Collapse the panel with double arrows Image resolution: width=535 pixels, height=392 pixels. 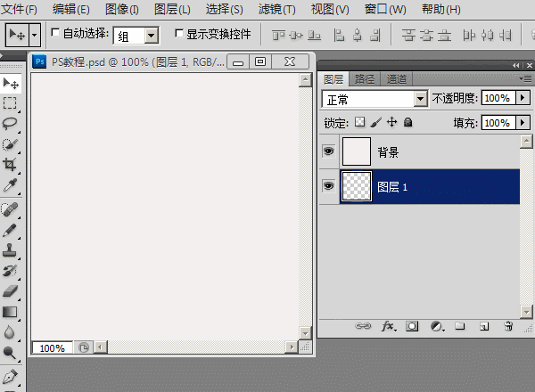click(516, 65)
